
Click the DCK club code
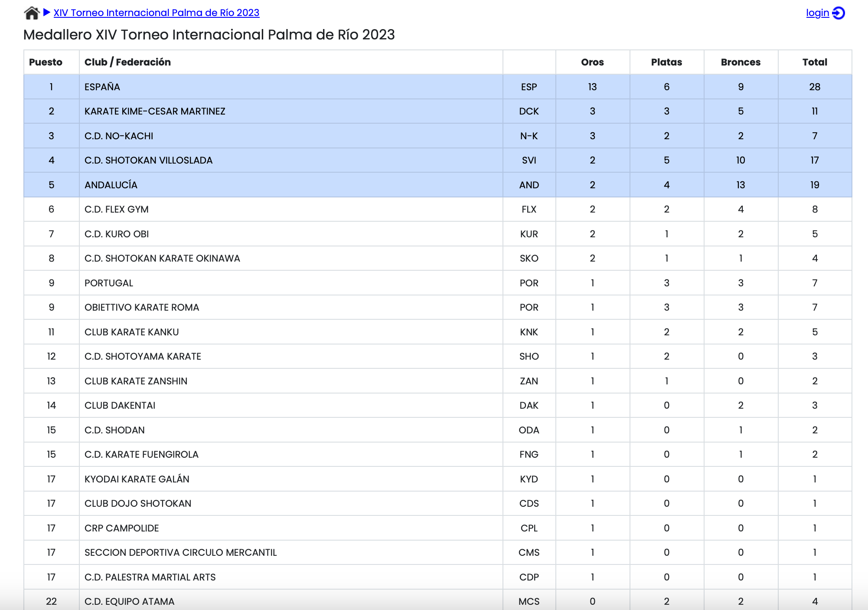click(529, 111)
